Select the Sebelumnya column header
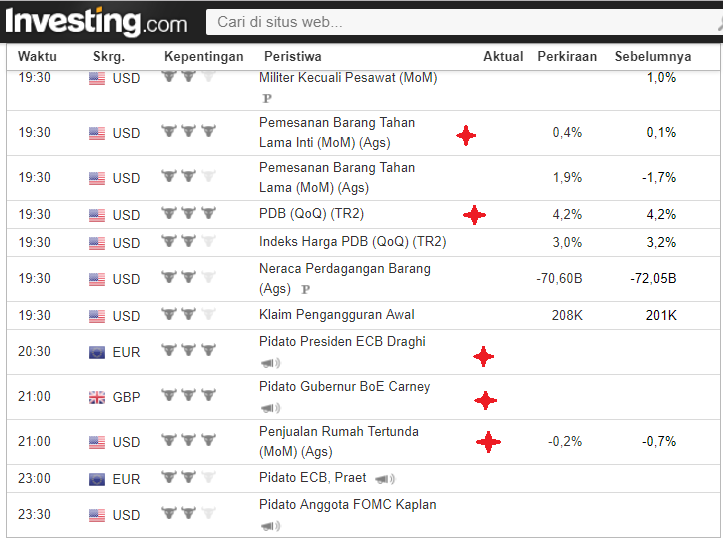Screen dimensions: 723x543 click(653, 56)
